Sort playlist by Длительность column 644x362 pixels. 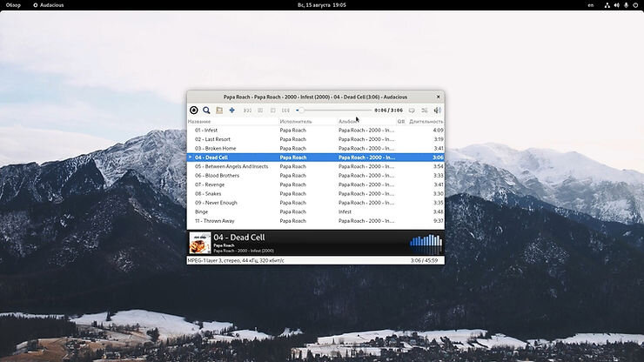426,122
